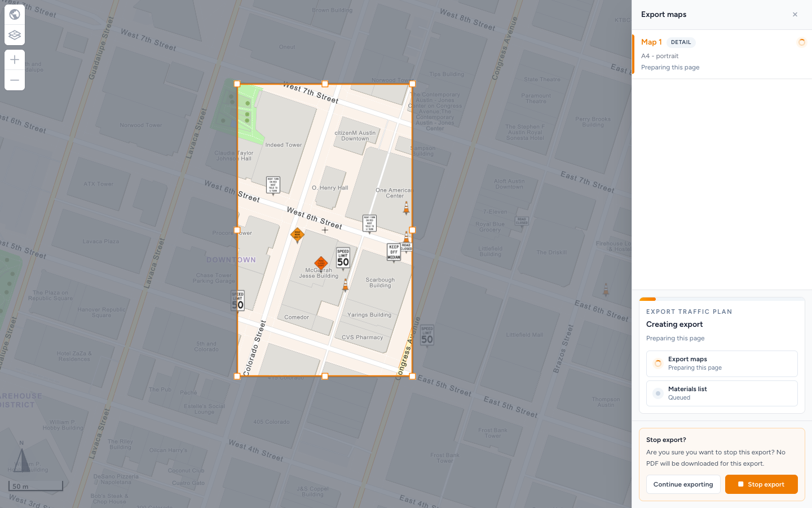
Task: Click the right-middle crop frame handle
Action: 412,230
